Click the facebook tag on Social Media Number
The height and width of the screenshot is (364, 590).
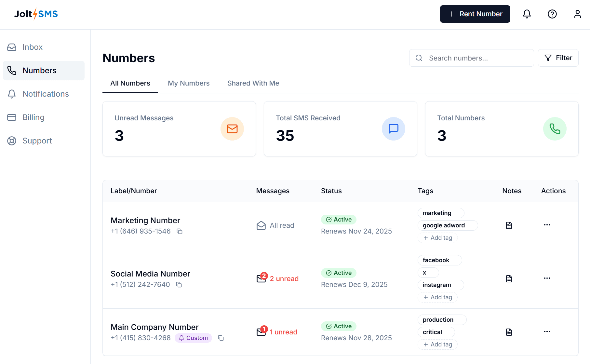point(439,260)
